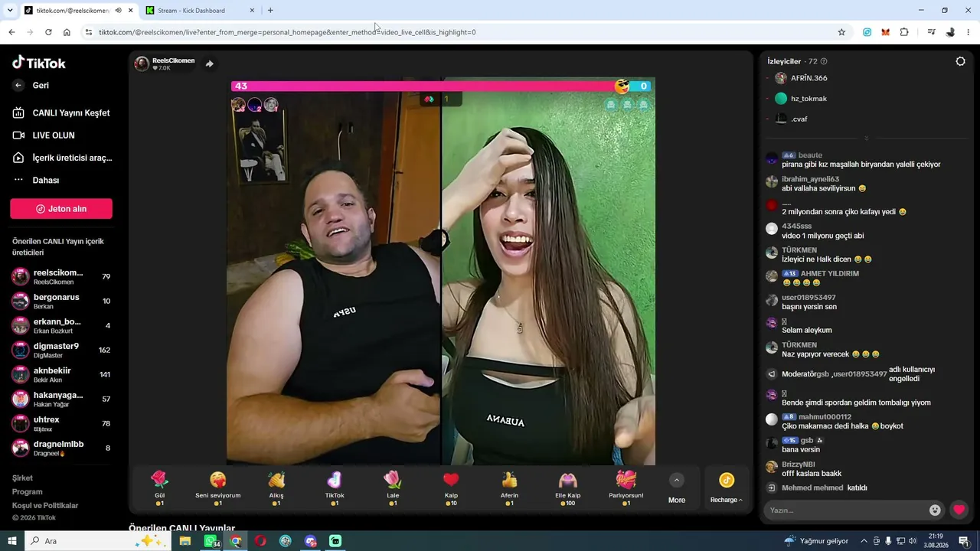The width and height of the screenshot is (980, 551).
Task: Open recommended streamer erkann_bo... (Erkan Bozkurt)
Action: 61,325
